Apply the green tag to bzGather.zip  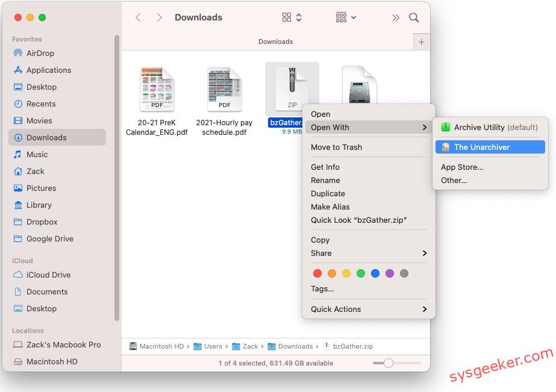point(361,273)
